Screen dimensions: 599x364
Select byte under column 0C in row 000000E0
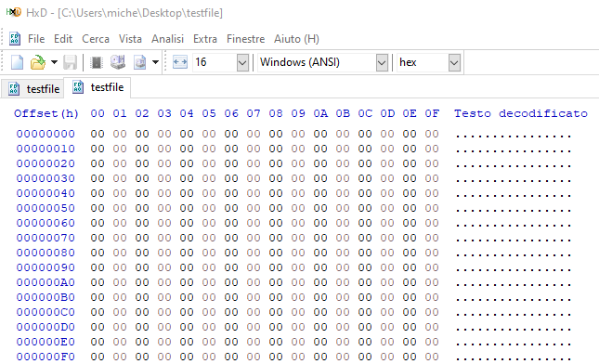point(365,342)
